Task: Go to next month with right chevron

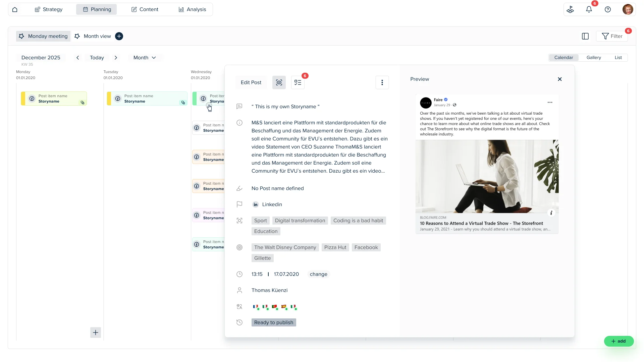Action: point(116,58)
